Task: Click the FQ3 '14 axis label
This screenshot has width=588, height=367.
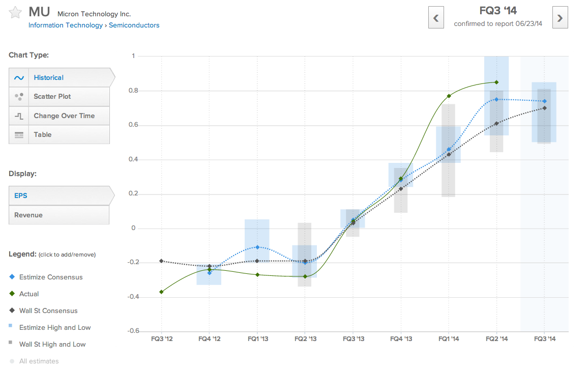Action: point(545,339)
